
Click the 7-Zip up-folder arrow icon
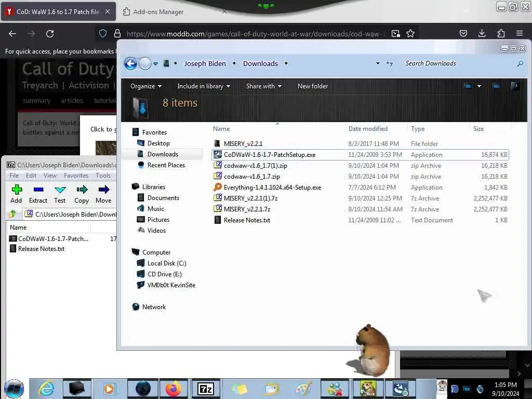coord(13,214)
